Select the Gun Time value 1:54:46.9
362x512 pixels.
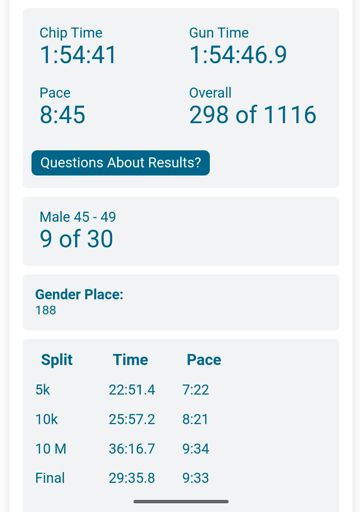[238, 55]
